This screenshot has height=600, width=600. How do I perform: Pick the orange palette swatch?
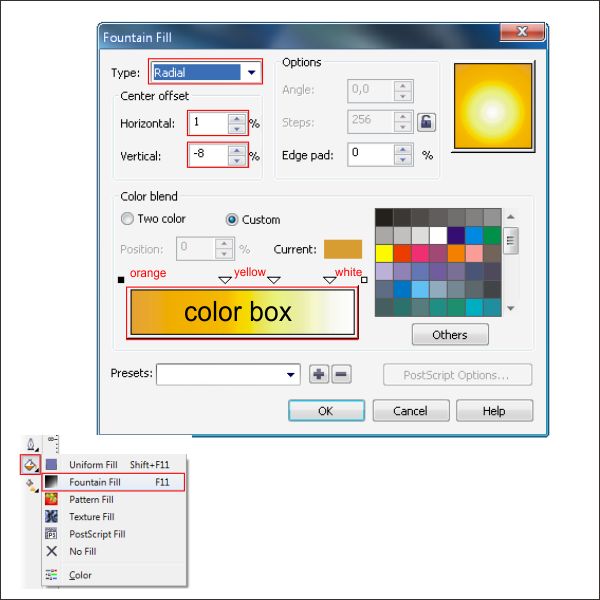[x=456, y=253]
